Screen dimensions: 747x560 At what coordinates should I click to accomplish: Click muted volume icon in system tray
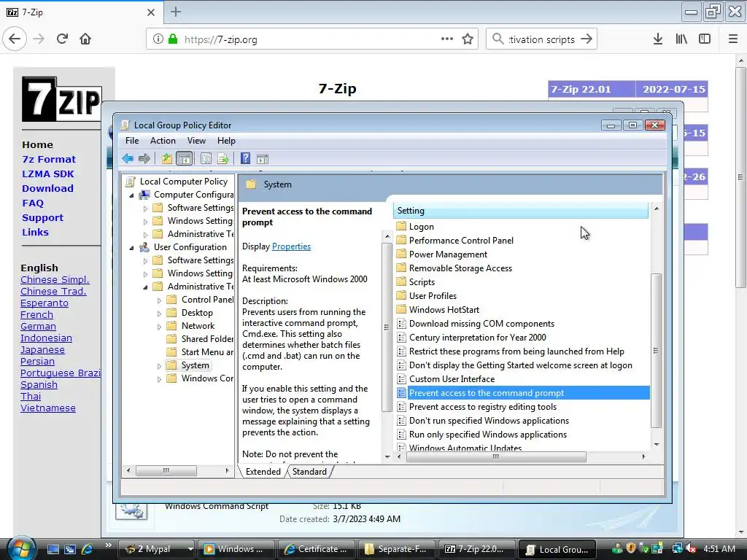point(692,549)
